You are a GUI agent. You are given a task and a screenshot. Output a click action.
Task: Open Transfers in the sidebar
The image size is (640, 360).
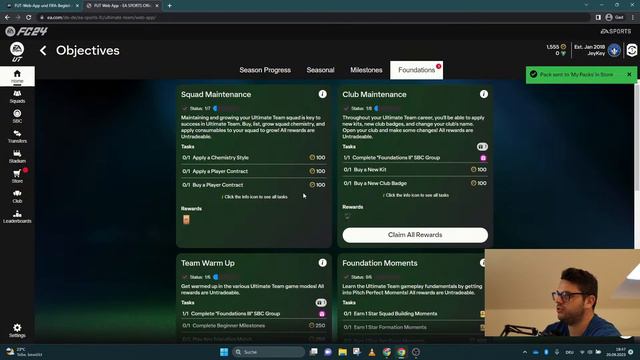tap(17, 137)
